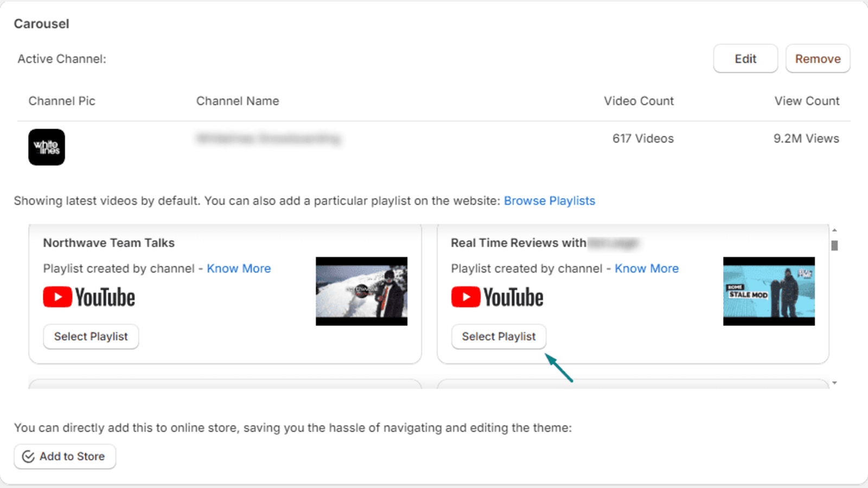This screenshot has width=868, height=488.
Task: Click the Northwave Team Talks playlist thumbnail
Action: point(361,291)
